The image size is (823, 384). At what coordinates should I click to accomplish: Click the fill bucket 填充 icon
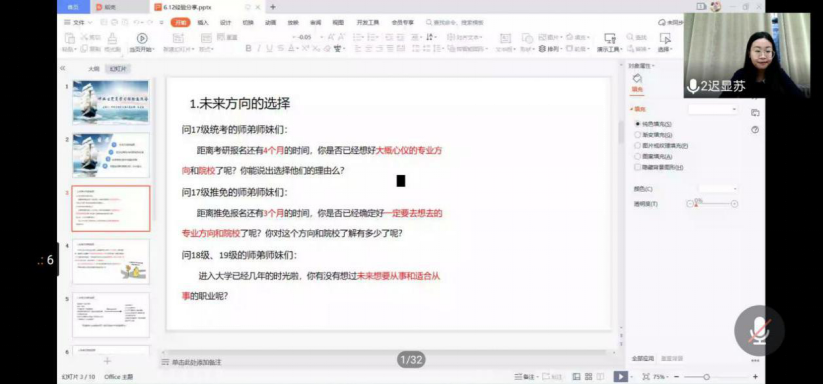[637, 79]
